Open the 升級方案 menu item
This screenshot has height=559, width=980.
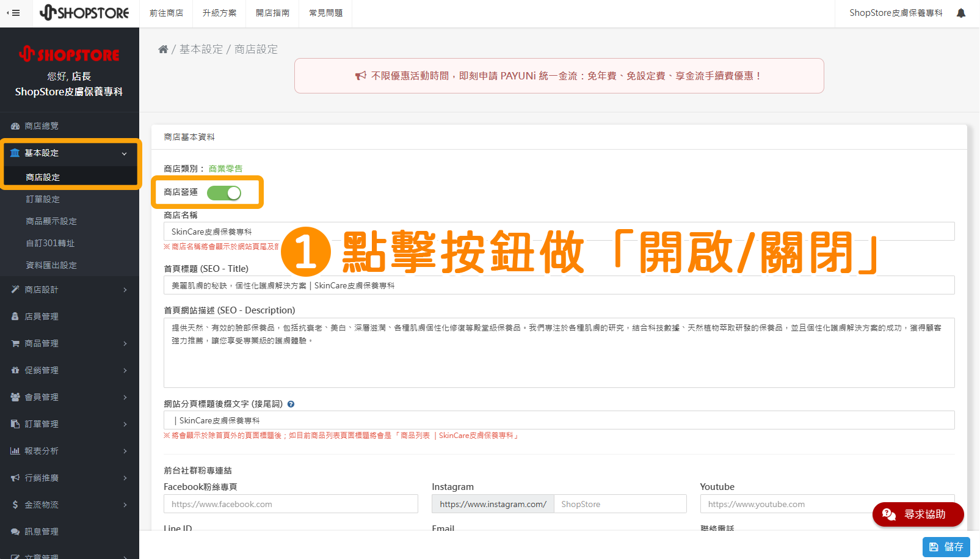click(219, 12)
